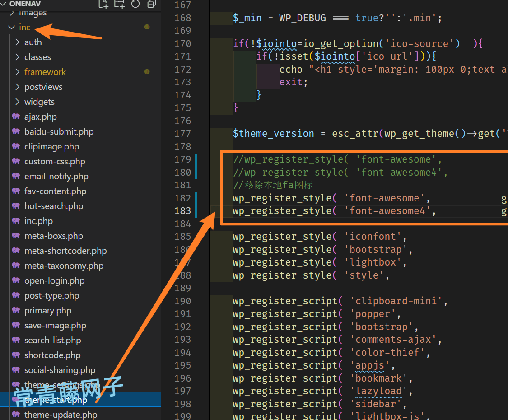Image resolution: width=508 pixels, height=420 pixels.
Task: Click the modified dot badge on framework folder
Action: coord(147,72)
